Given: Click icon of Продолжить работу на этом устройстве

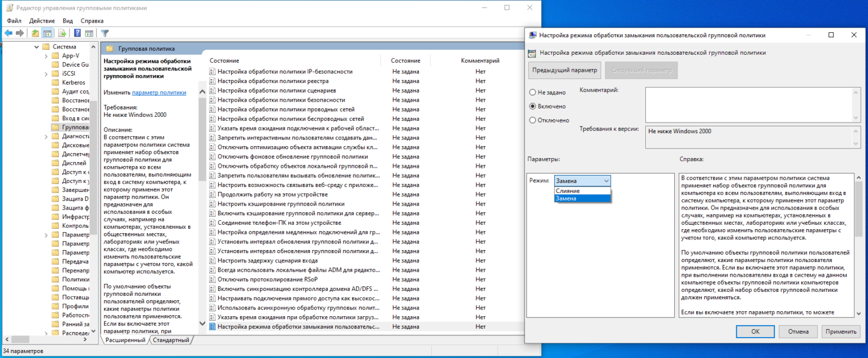Looking at the screenshot, I should (x=212, y=194).
